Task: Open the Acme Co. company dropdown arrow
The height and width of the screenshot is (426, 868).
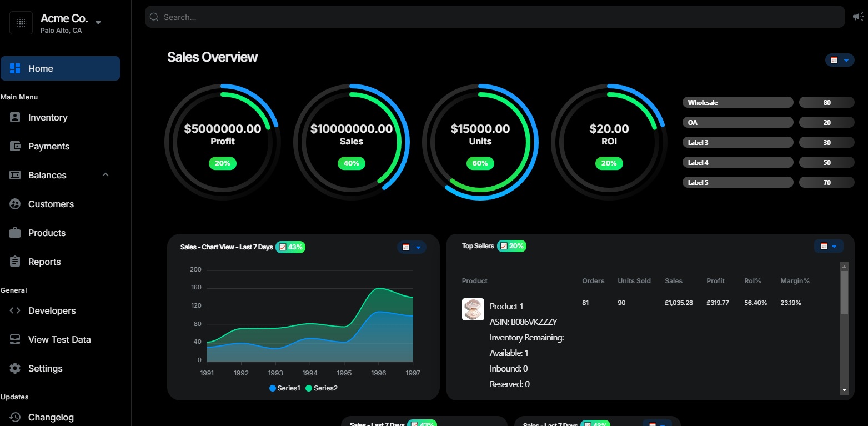Action: pos(98,22)
